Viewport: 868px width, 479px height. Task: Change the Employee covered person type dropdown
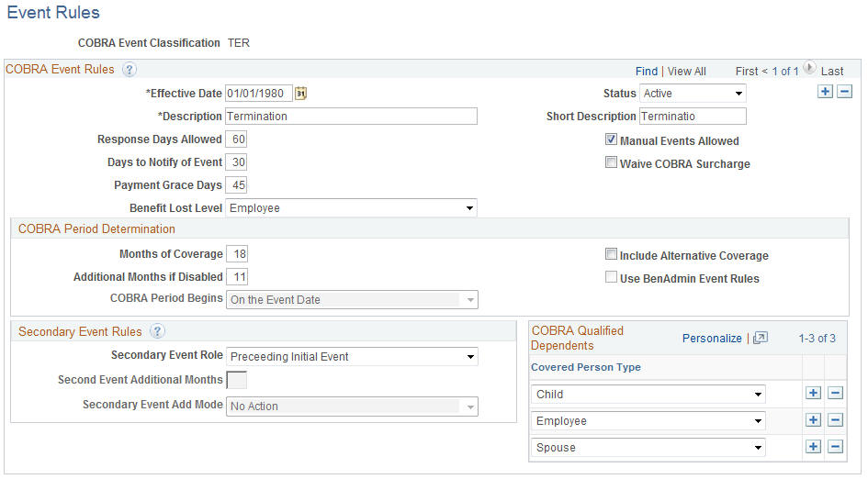[x=648, y=421]
